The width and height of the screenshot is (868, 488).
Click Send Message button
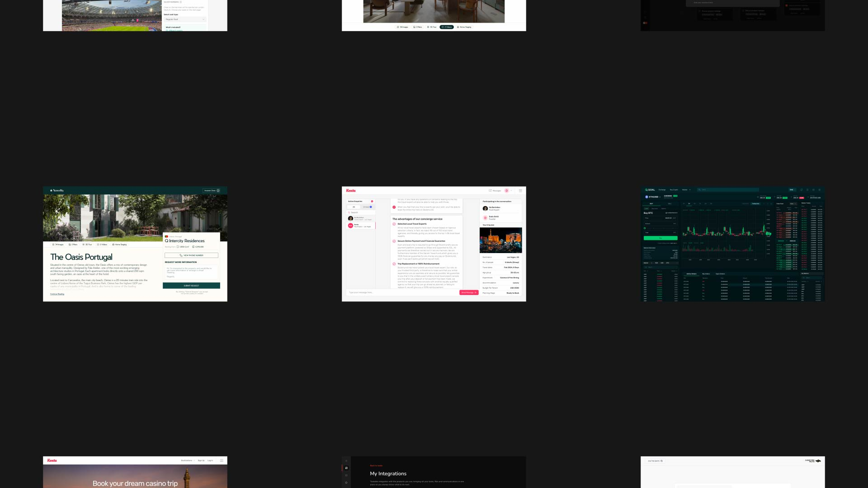(469, 292)
